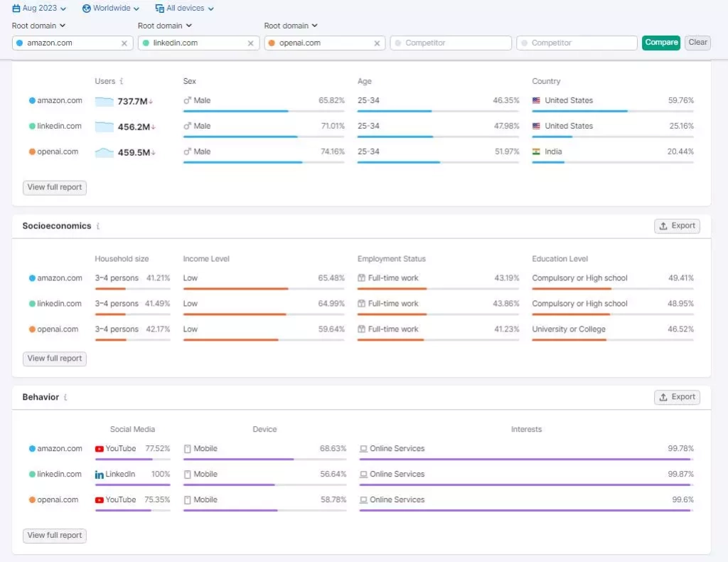Click the linkedin.com domain input
The image size is (728, 562).
pos(199,43)
